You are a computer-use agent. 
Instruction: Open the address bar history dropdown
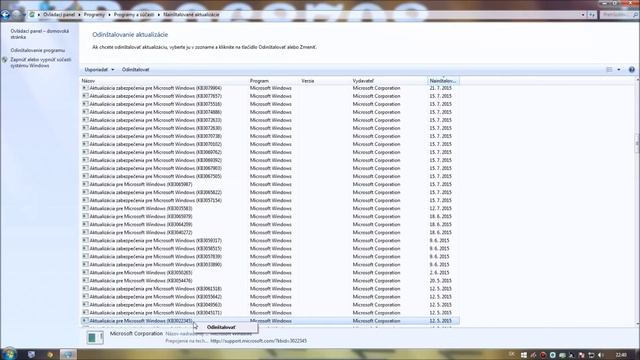(x=583, y=15)
